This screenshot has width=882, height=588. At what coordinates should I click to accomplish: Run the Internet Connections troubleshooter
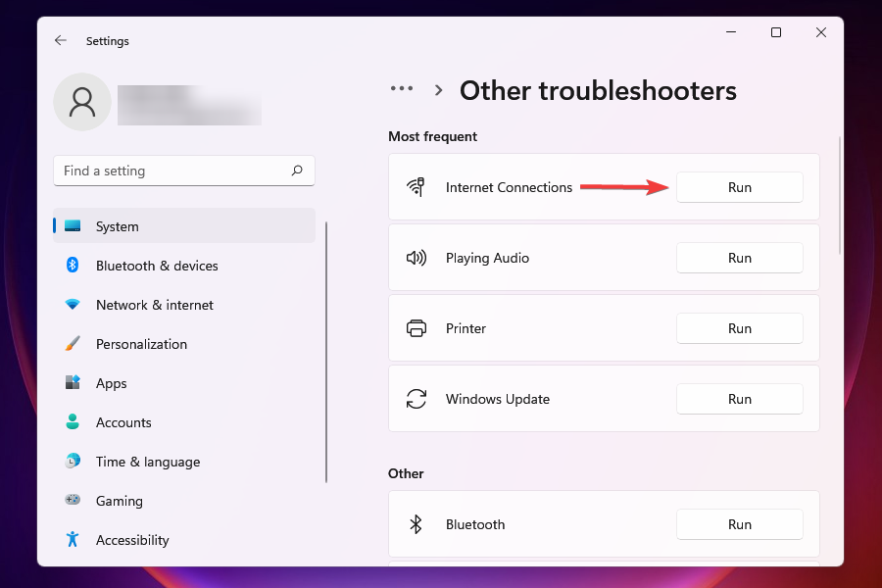[739, 187]
